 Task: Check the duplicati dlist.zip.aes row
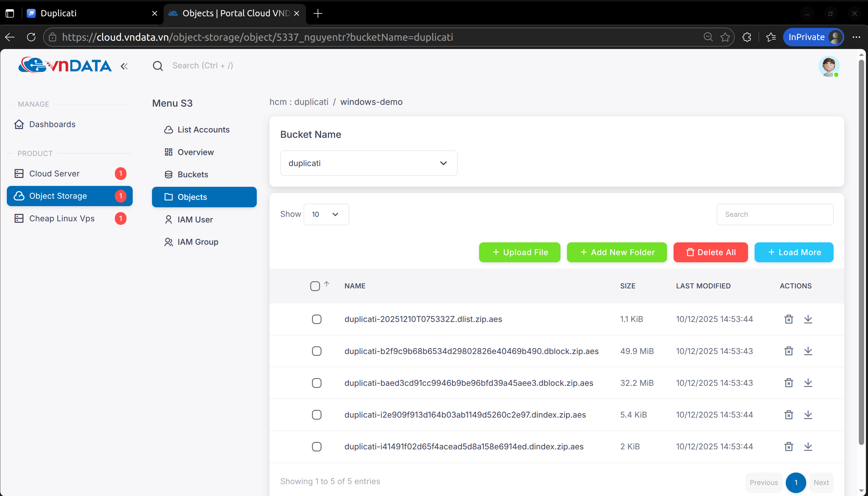[x=316, y=319]
